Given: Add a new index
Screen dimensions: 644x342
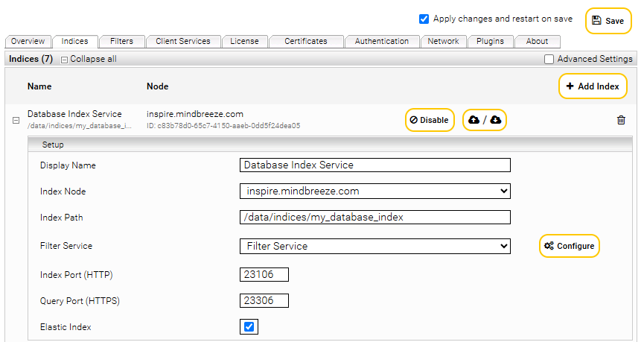Looking at the screenshot, I should click(x=593, y=86).
